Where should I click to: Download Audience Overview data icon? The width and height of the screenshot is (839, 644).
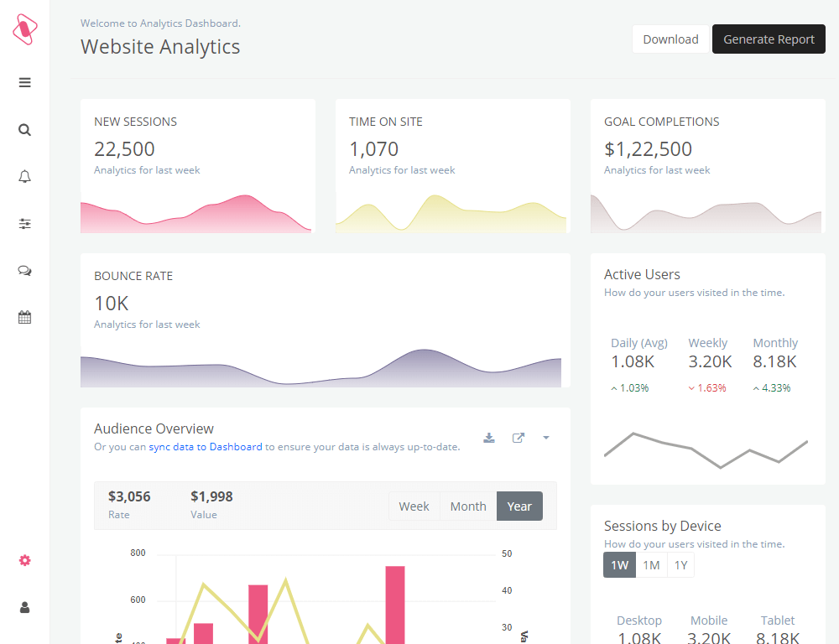pyautogui.click(x=489, y=438)
